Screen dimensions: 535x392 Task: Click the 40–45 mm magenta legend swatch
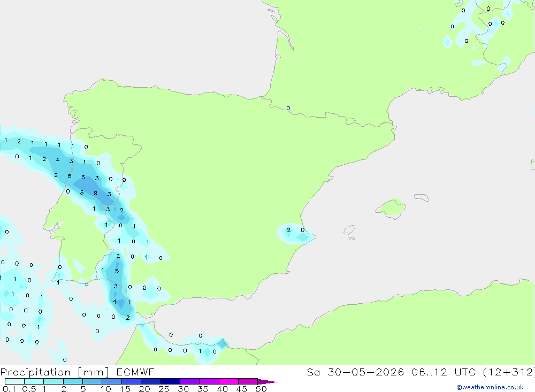pos(228,381)
